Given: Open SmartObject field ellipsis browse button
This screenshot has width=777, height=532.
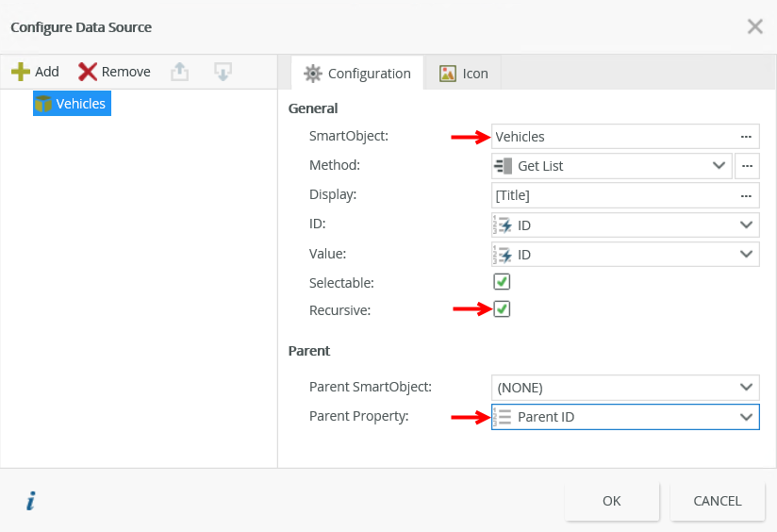Looking at the screenshot, I should 746,137.
